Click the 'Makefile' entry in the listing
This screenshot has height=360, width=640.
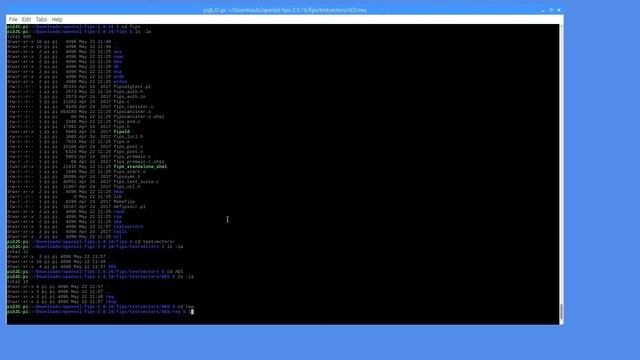pyautogui.click(x=124, y=202)
